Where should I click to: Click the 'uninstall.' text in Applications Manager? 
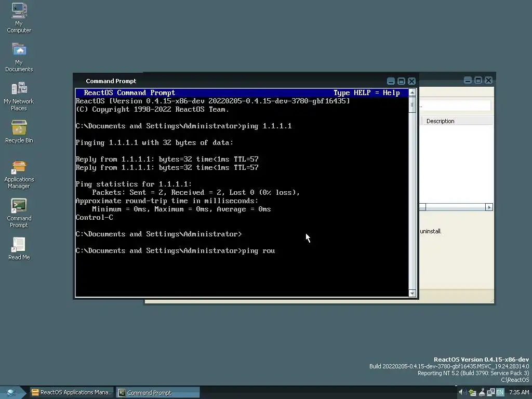click(x=431, y=231)
